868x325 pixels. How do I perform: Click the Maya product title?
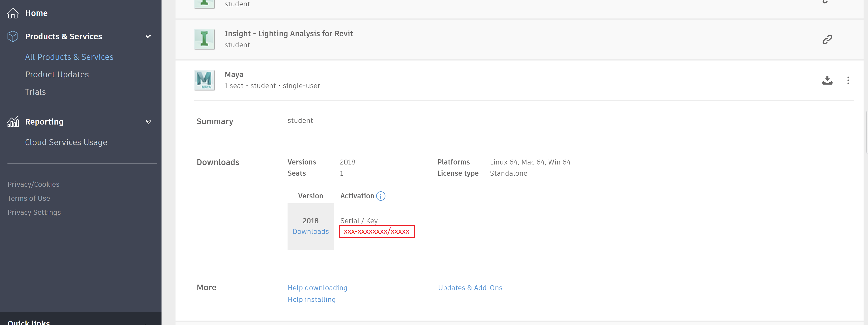coord(234,75)
